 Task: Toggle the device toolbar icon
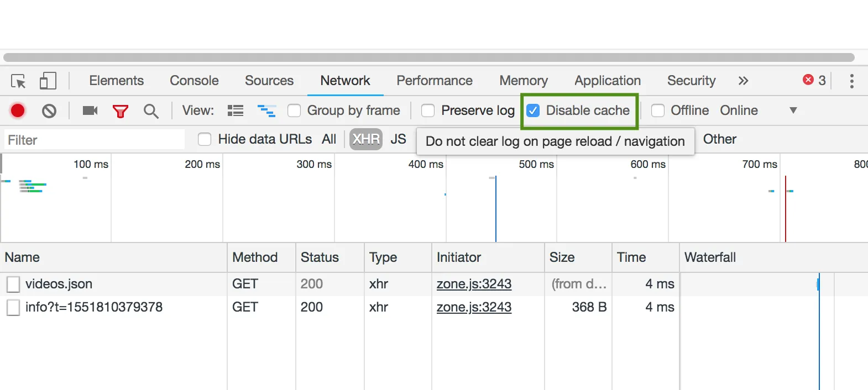pos(48,81)
